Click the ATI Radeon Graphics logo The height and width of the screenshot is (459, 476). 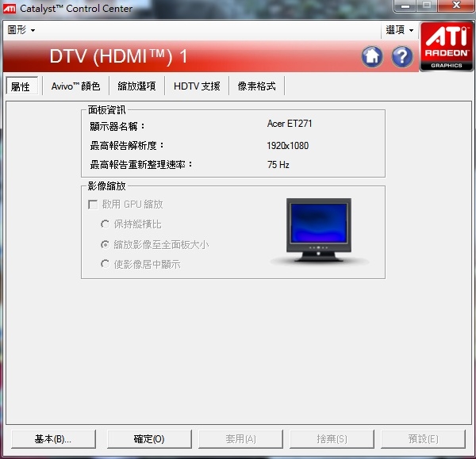point(446,47)
